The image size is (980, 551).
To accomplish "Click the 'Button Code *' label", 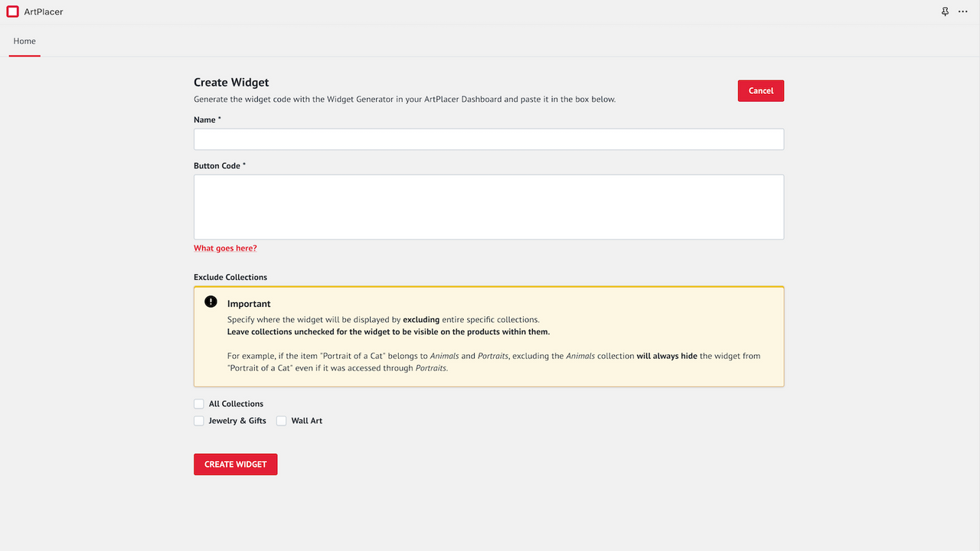I will pos(220,166).
